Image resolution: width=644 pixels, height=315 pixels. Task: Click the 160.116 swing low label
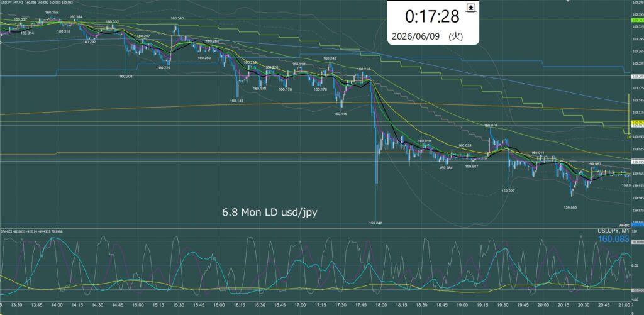pos(340,114)
